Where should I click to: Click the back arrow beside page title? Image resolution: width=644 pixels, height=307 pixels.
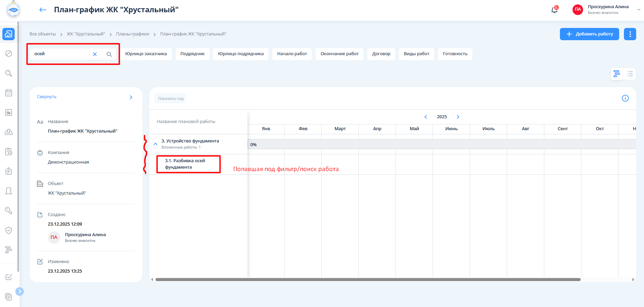pos(43,10)
